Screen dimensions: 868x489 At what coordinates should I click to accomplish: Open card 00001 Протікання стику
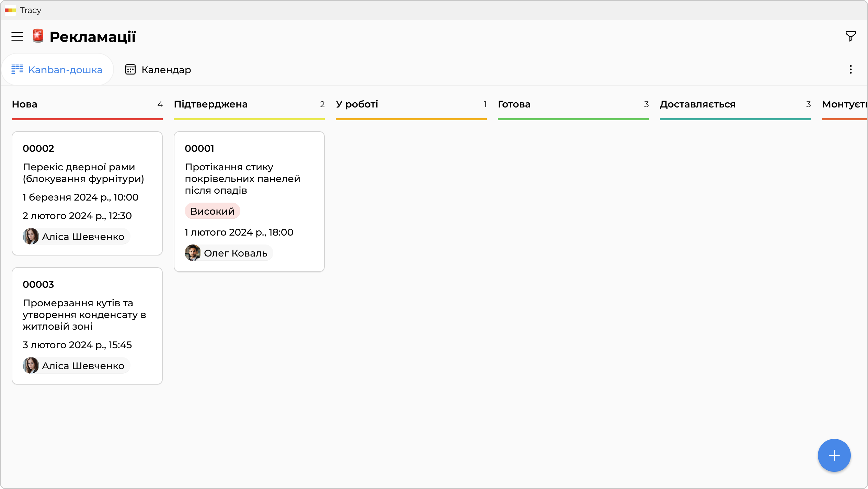pos(249,179)
